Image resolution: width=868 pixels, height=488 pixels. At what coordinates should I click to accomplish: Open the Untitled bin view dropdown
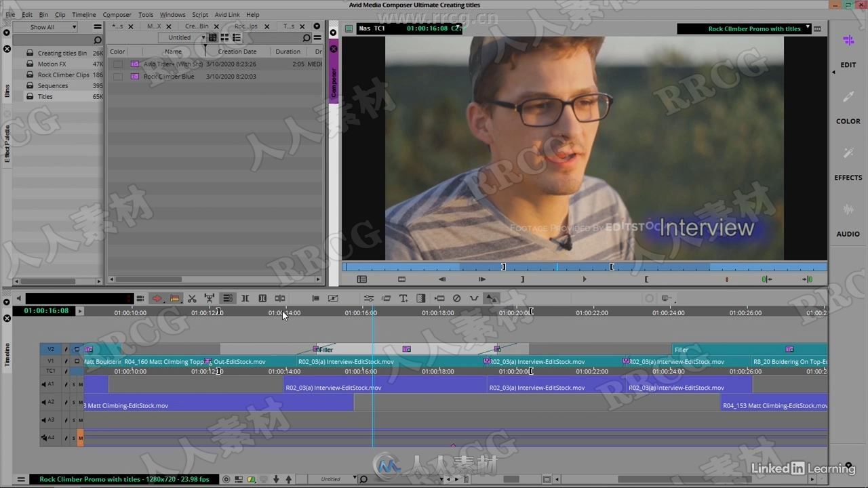point(183,38)
